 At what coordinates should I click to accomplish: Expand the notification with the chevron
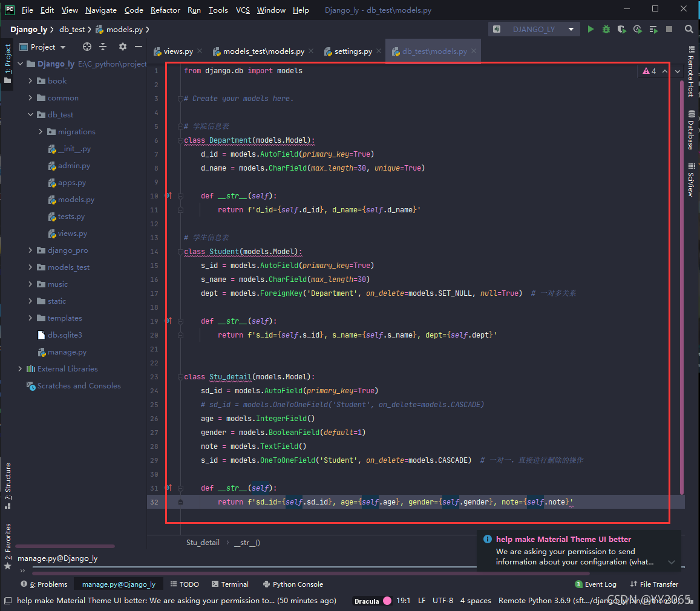point(672,563)
